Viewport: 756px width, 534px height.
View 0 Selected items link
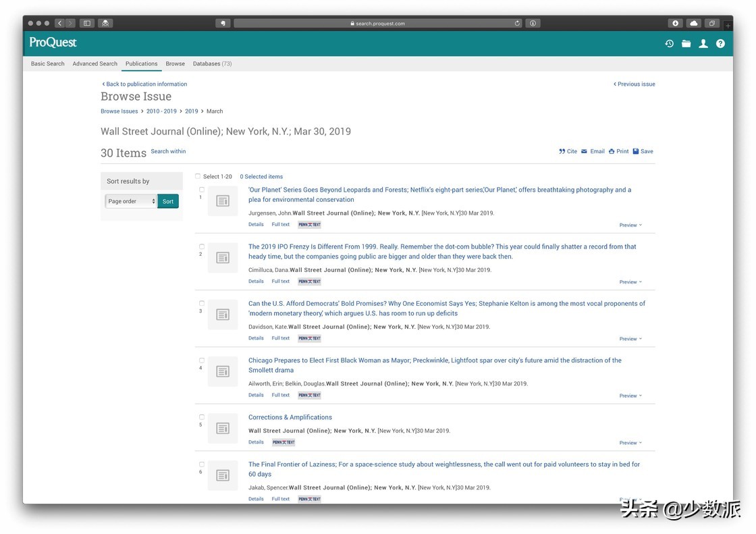(261, 177)
